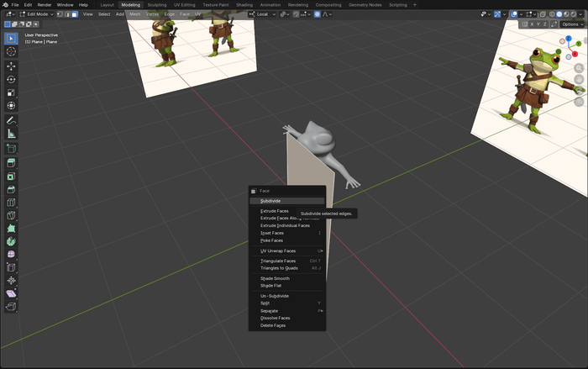The width and height of the screenshot is (588, 369).
Task: Select the Cursor tool
Action: coord(11,52)
